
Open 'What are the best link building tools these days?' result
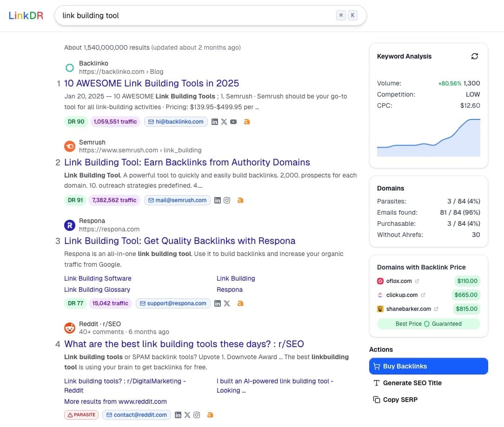(184, 344)
